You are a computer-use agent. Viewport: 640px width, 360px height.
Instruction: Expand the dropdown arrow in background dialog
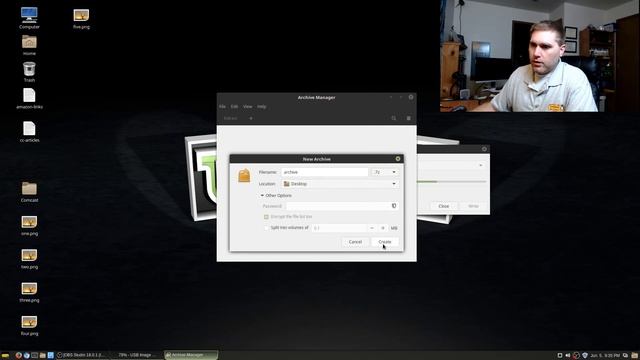click(480, 165)
